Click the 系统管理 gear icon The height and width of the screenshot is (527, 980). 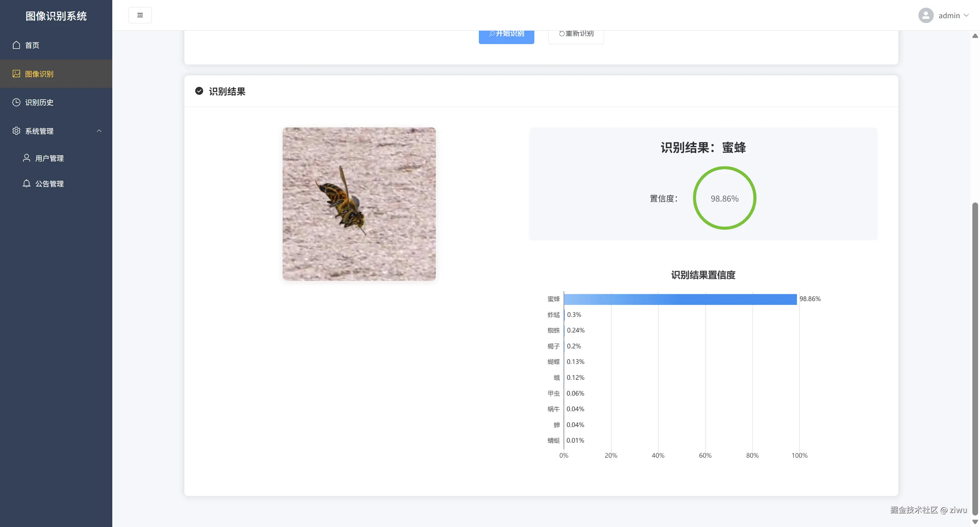click(16, 131)
